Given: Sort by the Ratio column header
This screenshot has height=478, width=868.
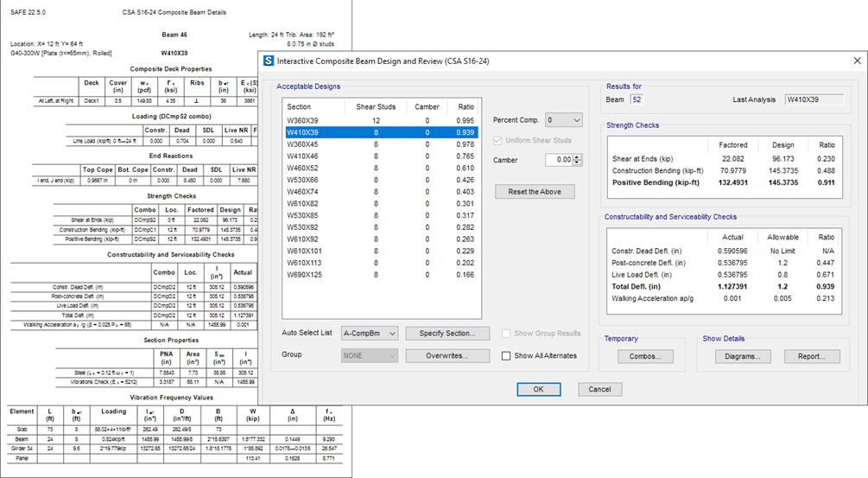Looking at the screenshot, I should click(466, 106).
